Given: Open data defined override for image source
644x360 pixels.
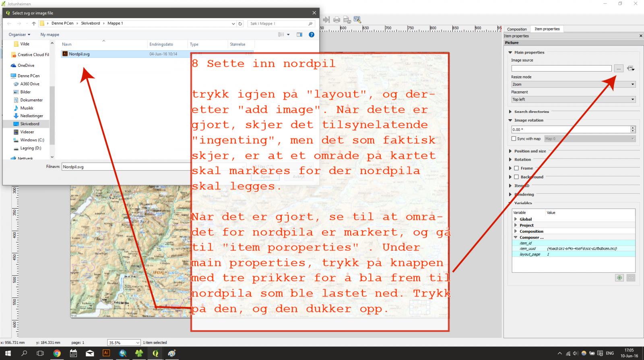Looking at the screenshot, I should [x=631, y=68].
